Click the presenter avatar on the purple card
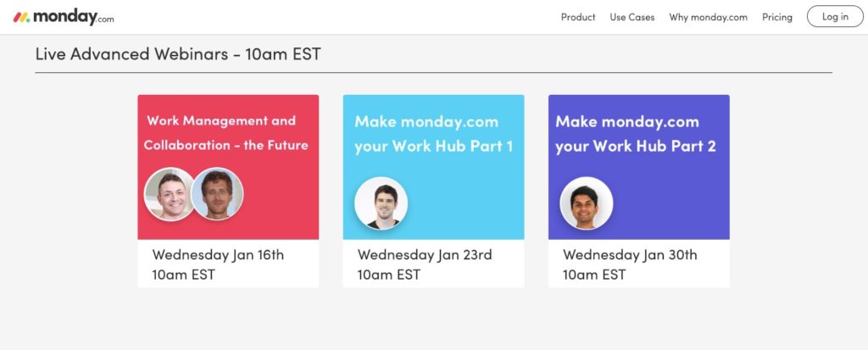The height and width of the screenshot is (350, 868). (x=587, y=203)
